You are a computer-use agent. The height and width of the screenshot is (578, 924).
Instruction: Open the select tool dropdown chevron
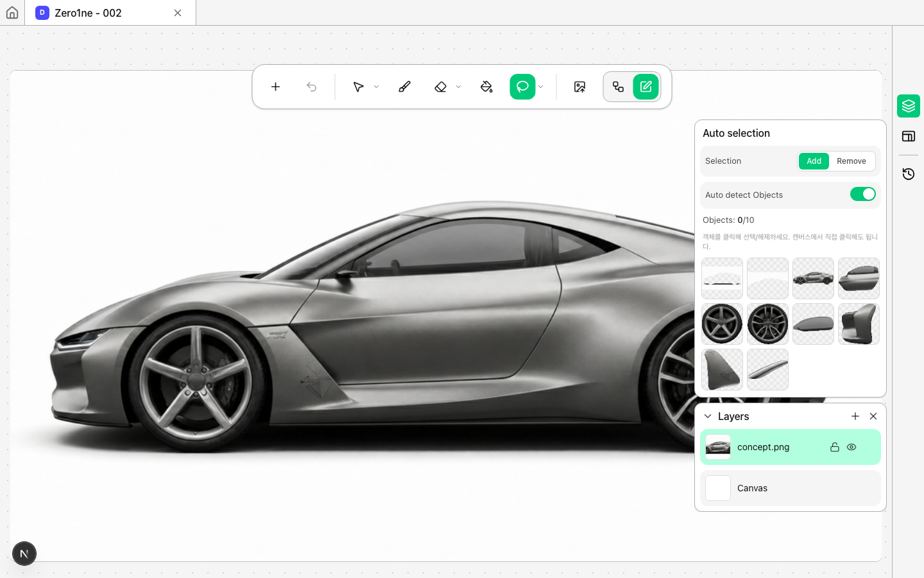point(376,87)
